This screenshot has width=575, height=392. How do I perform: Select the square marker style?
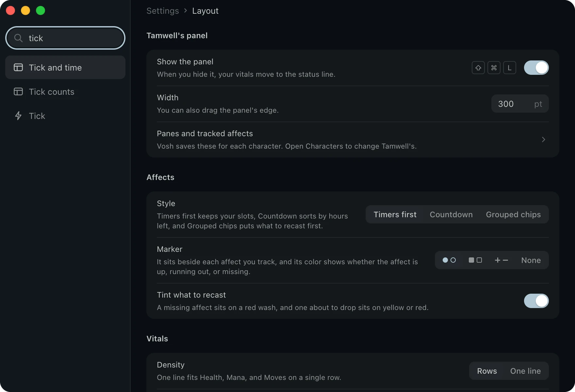tap(475, 260)
